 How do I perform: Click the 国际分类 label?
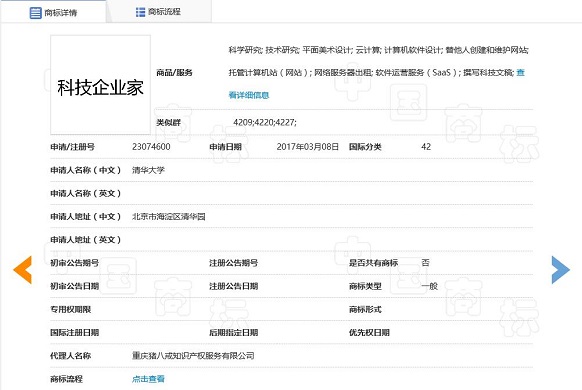pos(365,147)
